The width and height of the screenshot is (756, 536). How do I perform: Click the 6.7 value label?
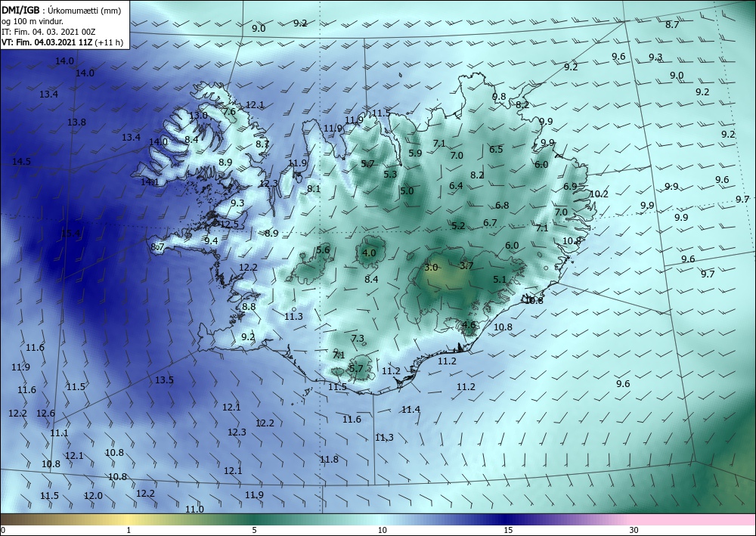point(490,223)
